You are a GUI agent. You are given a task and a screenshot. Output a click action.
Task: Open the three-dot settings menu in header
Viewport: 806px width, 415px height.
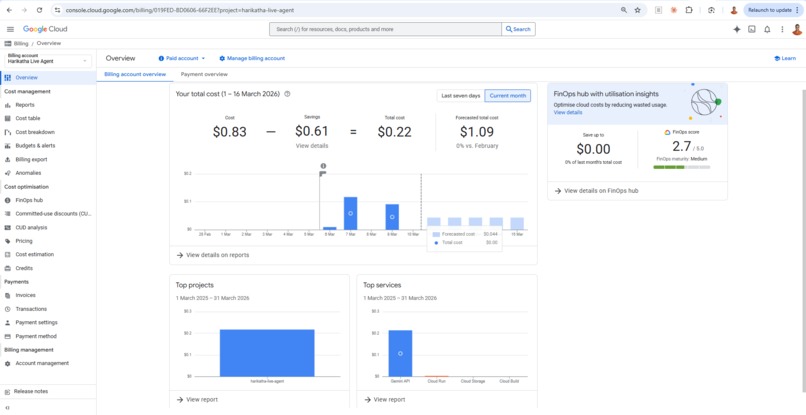(782, 29)
